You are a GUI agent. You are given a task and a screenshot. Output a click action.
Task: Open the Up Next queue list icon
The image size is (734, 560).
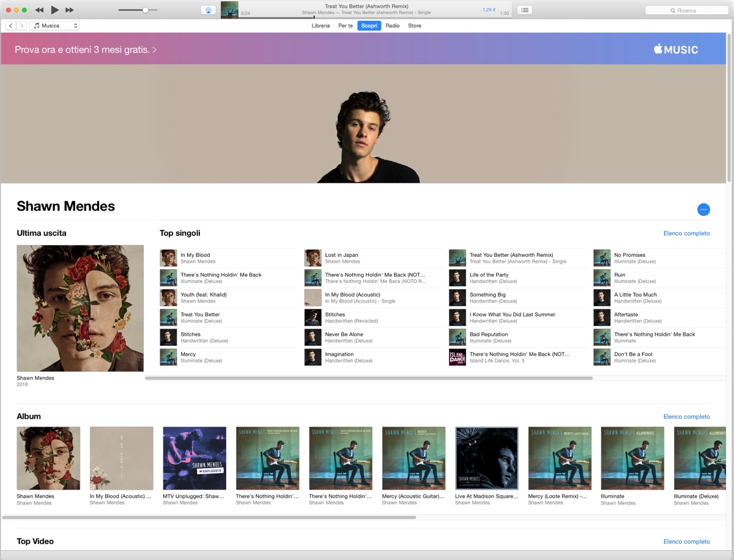click(525, 10)
